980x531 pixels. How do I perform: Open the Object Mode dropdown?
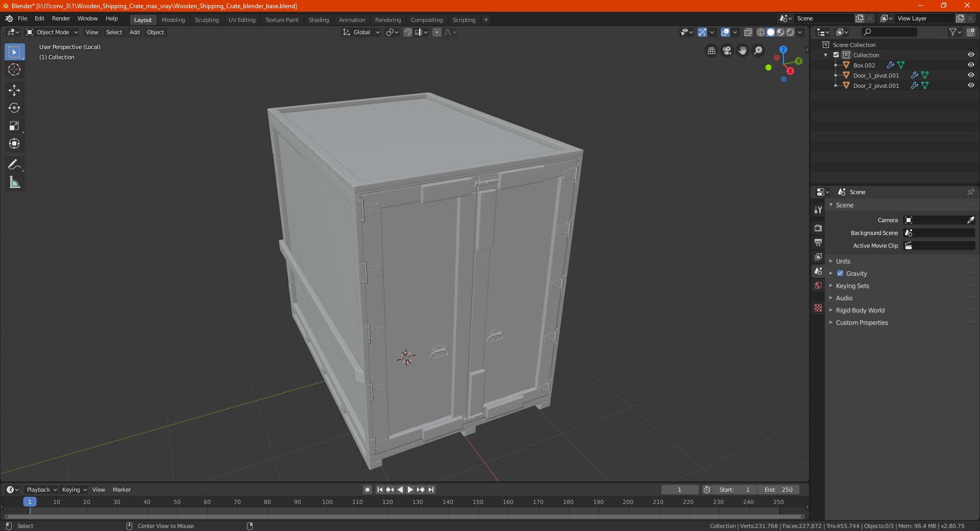52,32
